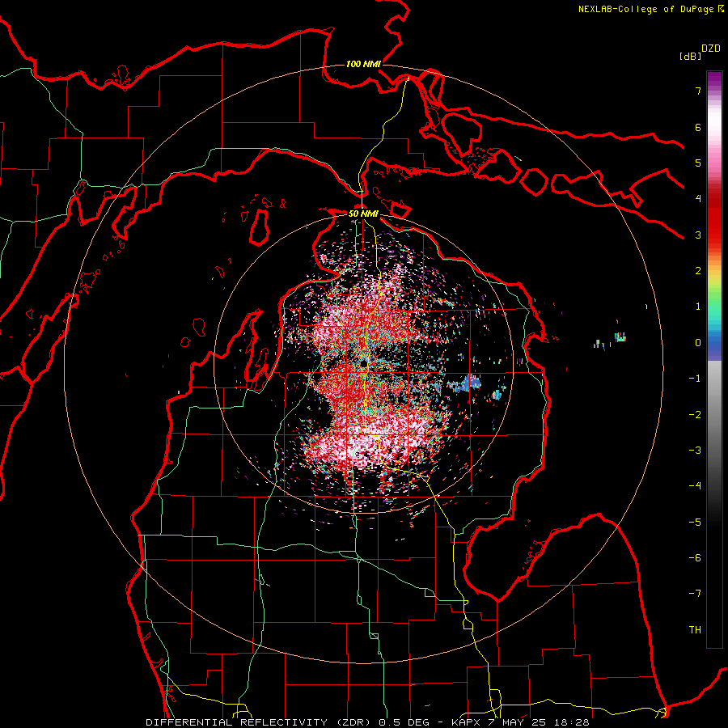The height and width of the screenshot is (728, 728).
Task: Click the '-2' value on color scale
Action: click(695, 415)
